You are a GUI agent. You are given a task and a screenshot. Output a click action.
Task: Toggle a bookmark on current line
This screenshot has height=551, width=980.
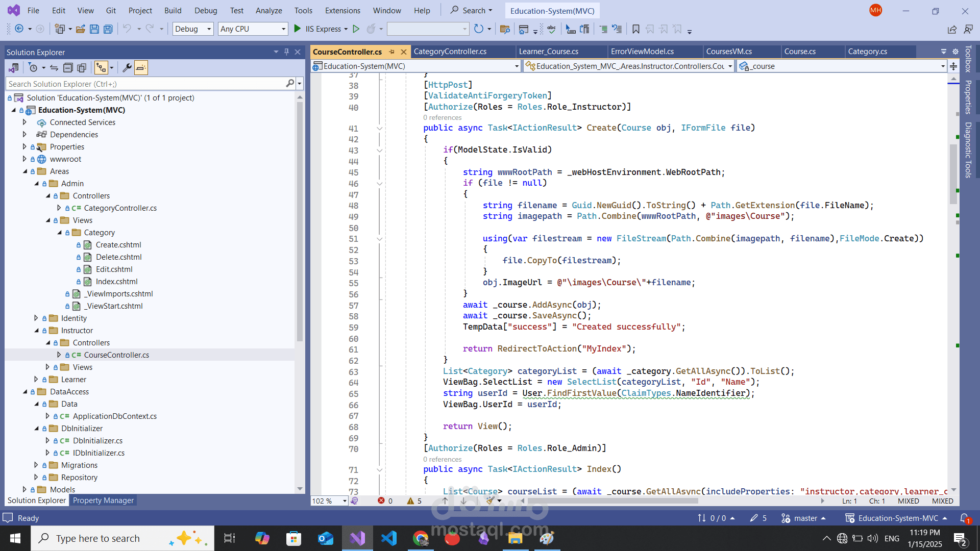pos(635,29)
